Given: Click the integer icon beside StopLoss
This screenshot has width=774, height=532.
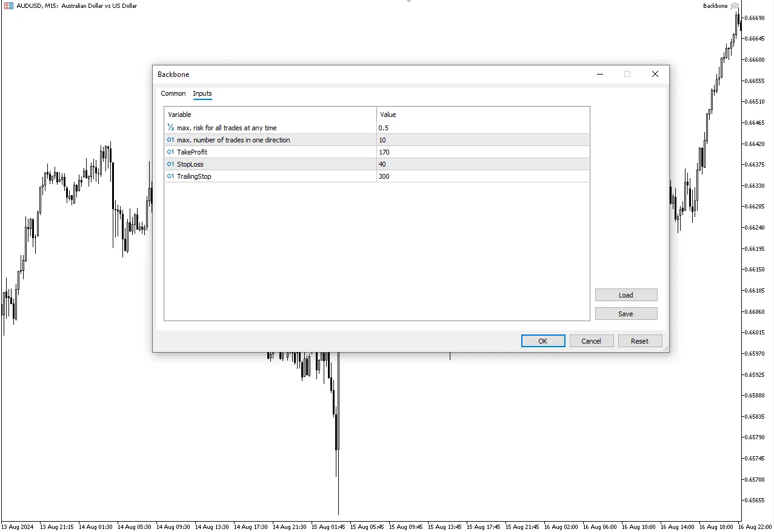Looking at the screenshot, I should tap(170, 164).
